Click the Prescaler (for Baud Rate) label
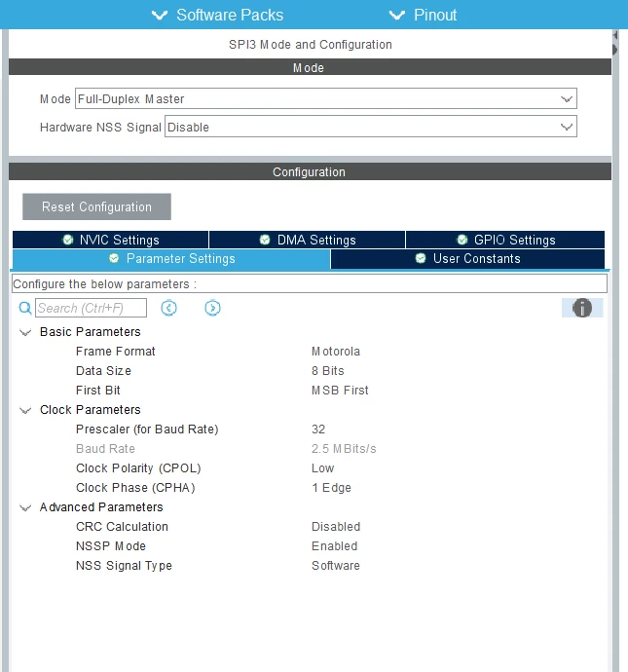 tap(147, 429)
